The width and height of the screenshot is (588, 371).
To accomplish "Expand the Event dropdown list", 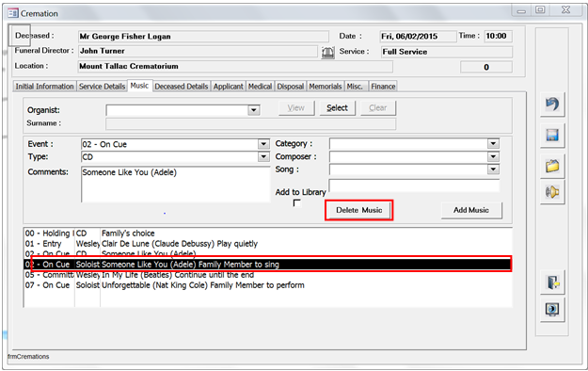I will (263, 144).
